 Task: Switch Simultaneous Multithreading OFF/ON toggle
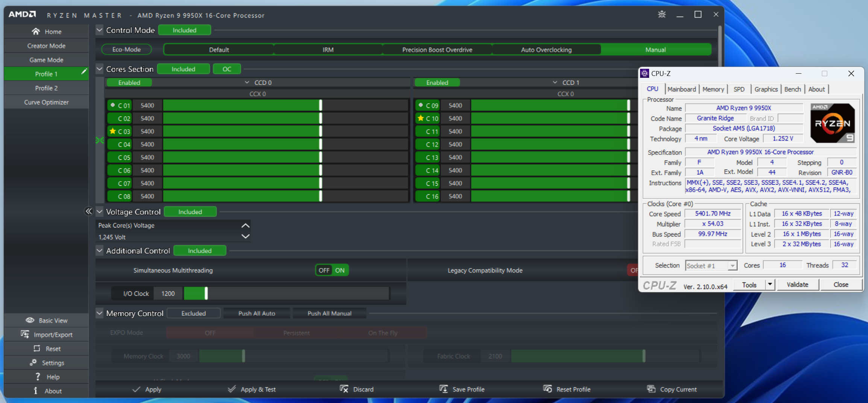[x=332, y=270]
